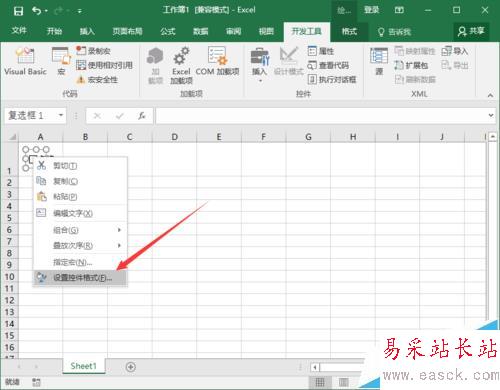This screenshot has width=500, height=390.
Task: Open COM add-ins dialog
Action: coord(217,61)
